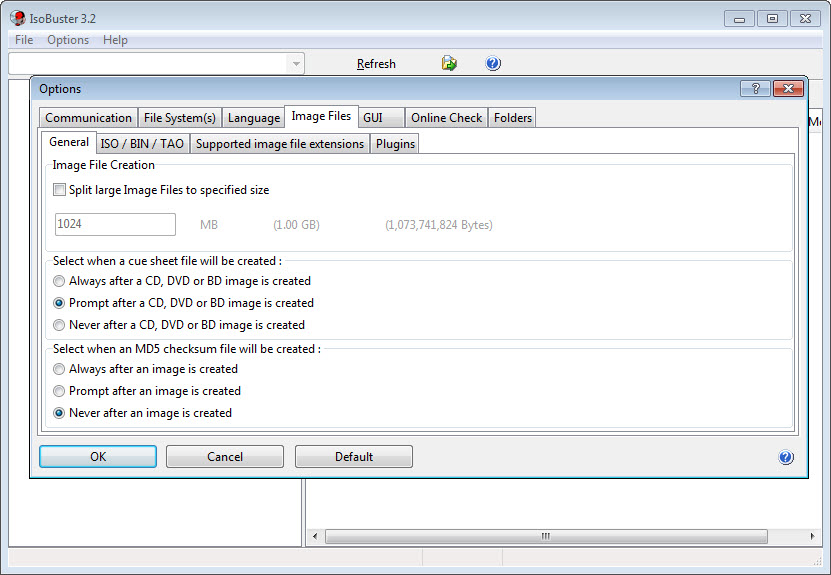Enable Split large Image Files checkbox
The image size is (831, 575).
[59, 190]
